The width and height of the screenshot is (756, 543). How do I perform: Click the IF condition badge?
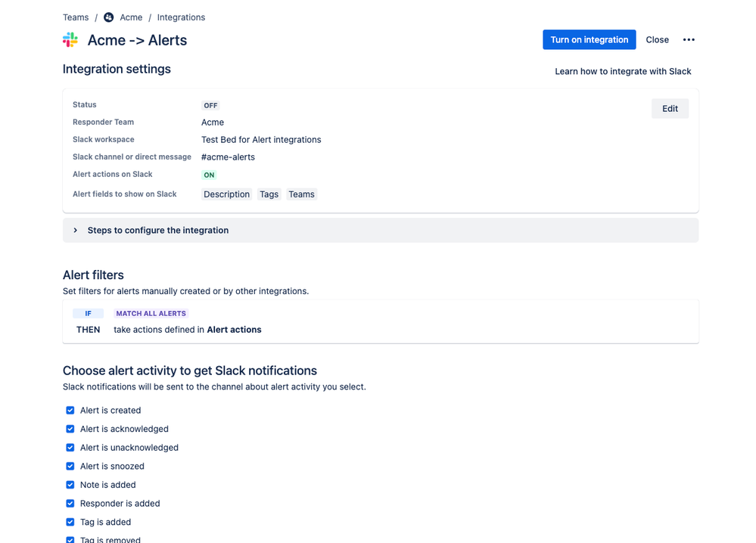[89, 313]
